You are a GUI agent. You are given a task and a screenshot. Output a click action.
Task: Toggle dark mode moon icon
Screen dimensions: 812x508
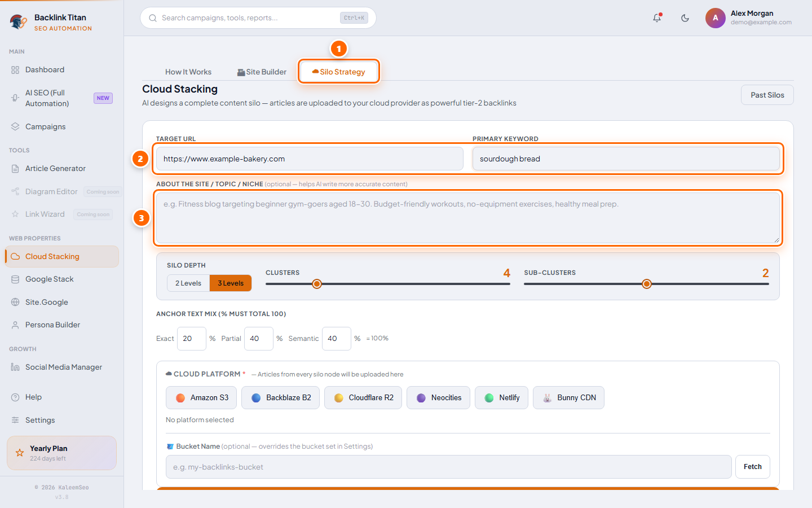685,18
